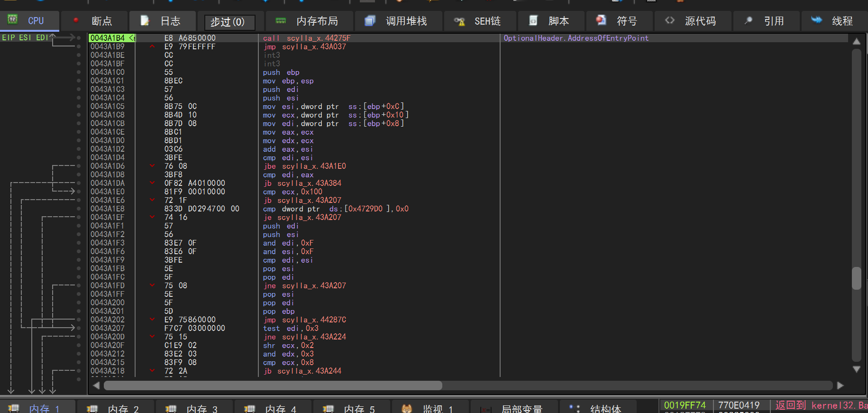Click opcode bytes '0F82 A4010000'

[195, 183]
